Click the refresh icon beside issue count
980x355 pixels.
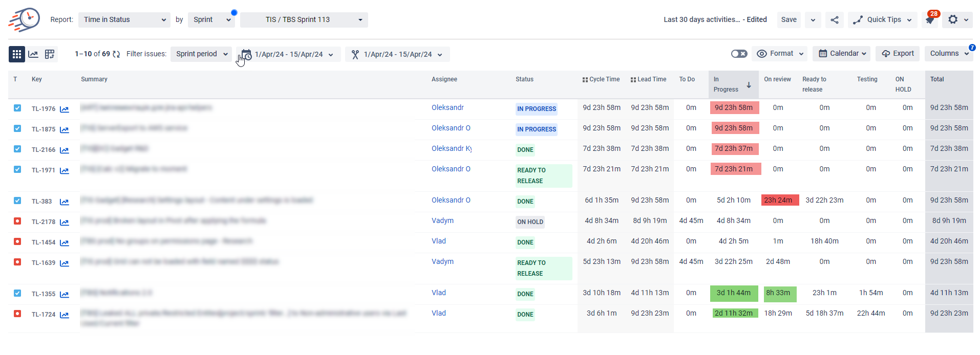tap(116, 54)
